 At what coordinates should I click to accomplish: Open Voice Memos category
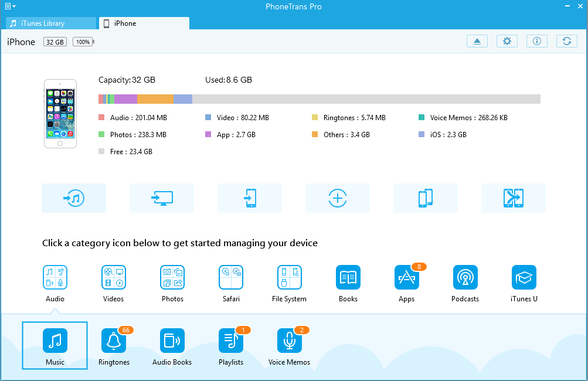(x=290, y=341)
